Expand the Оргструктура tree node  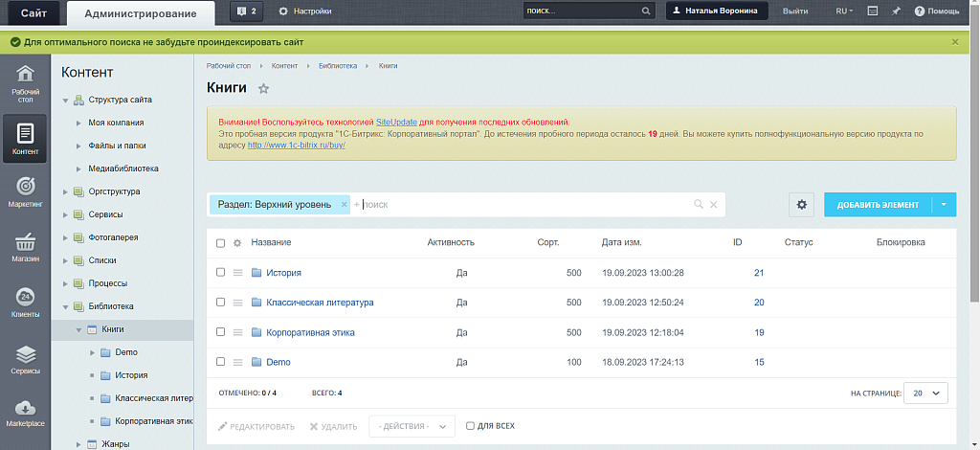coord(66,191)
